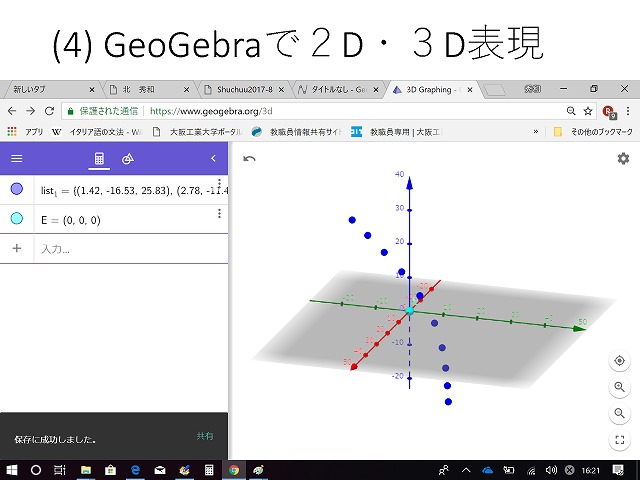640x480 pixels.
Task: Open アプリ apps bookmark
Action: [x=25, y=131]
